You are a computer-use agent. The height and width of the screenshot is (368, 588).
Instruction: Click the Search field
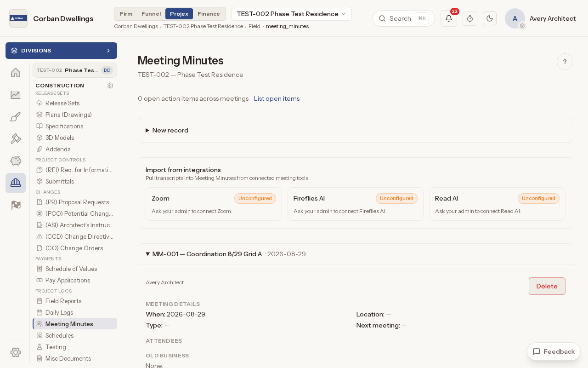pos(404,18)
